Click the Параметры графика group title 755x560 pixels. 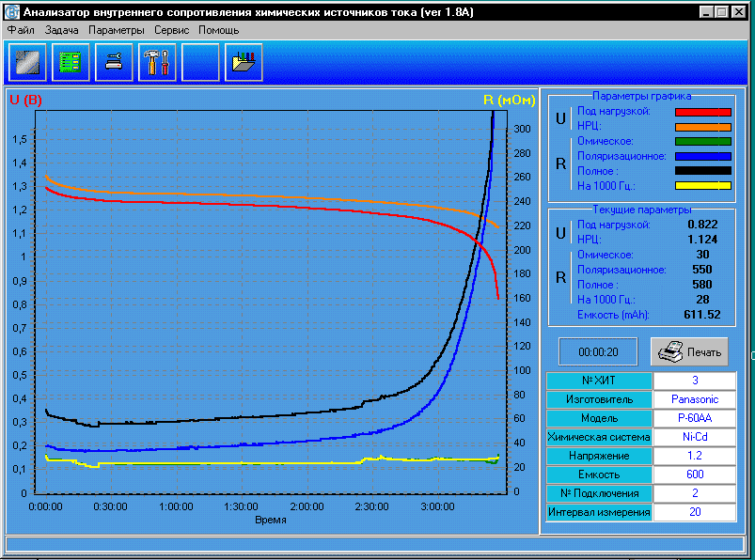641,96
